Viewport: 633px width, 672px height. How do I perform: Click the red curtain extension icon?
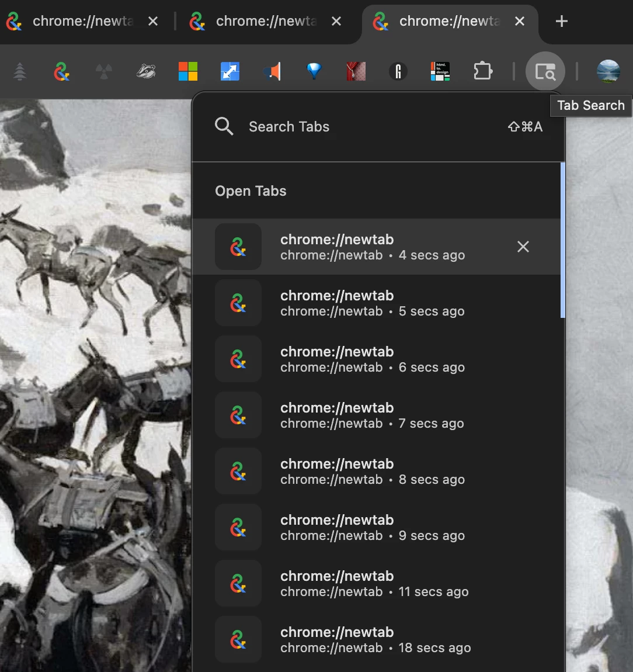coord(356,71)
